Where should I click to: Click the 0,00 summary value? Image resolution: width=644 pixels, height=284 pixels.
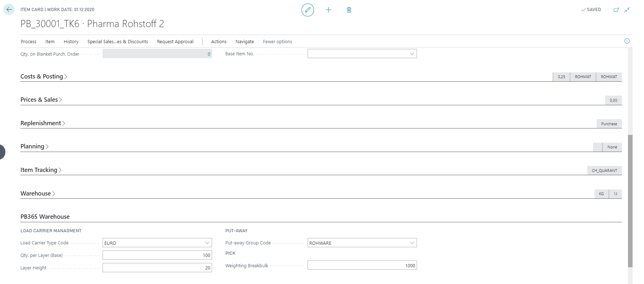point(613,100)
